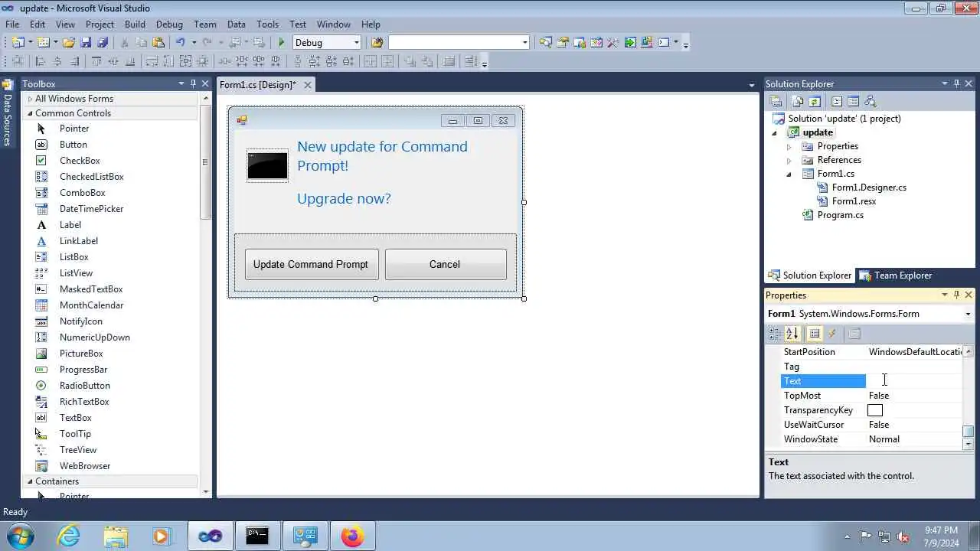This screenshot has height=551, width=980.
Task: Click the Paste toolbar icon
Action: point(158,43)
